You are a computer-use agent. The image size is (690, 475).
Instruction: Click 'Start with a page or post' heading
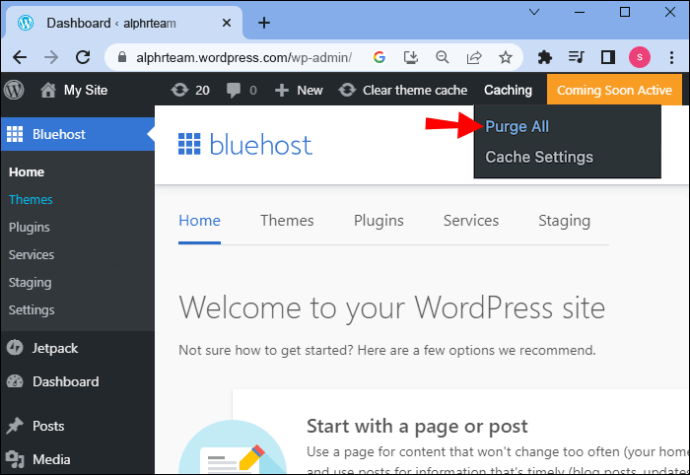point(417,426)
